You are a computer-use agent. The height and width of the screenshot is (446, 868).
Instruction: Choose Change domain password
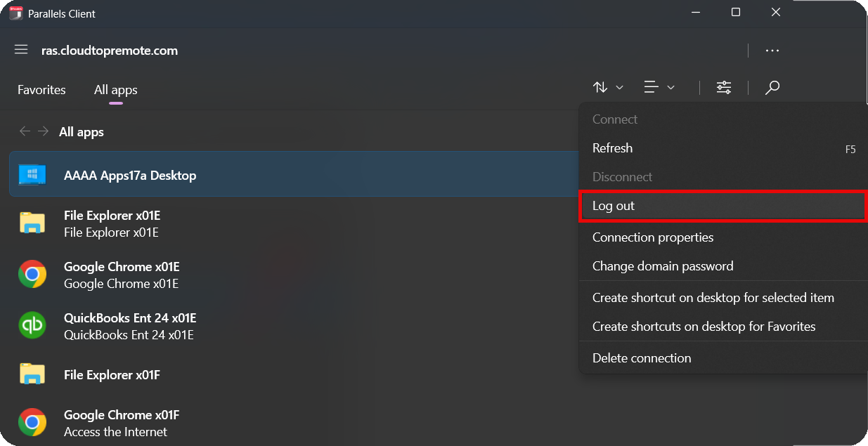(663, 266)
